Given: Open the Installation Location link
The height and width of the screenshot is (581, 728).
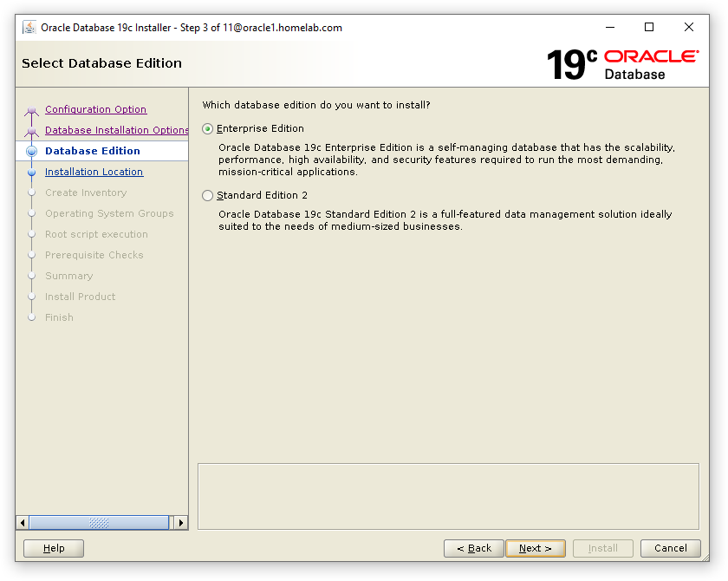Looking at the screenshot, I should click(95, 171).
